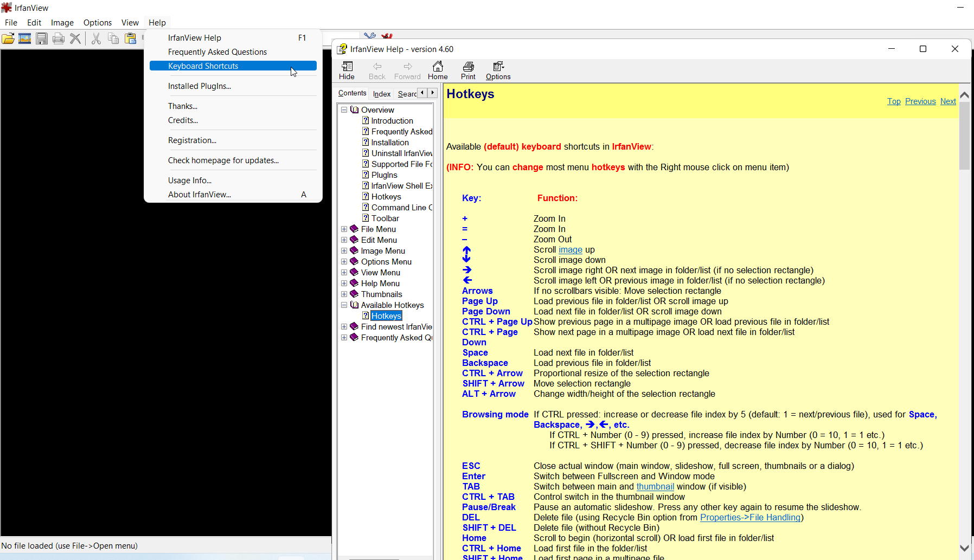
Task: Click the Help content vertical scrollbar thumb
Action: (964, 136)
